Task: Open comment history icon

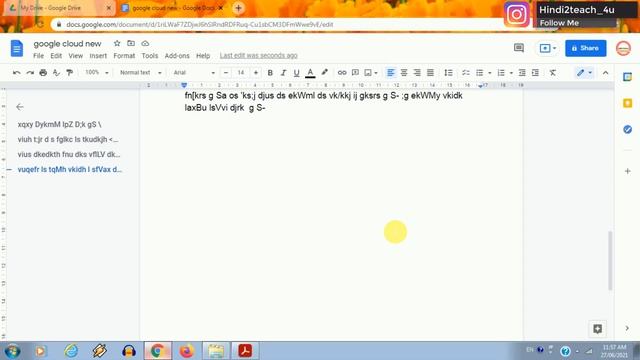Action: coord(519,48)
